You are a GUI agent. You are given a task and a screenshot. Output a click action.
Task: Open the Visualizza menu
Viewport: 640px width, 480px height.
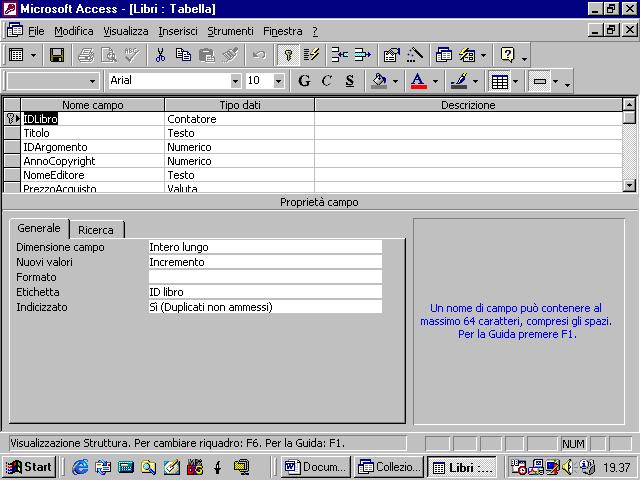(126, 31)
